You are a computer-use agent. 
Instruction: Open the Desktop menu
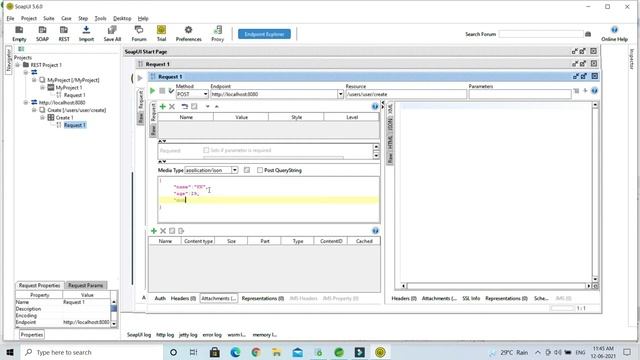pos(122,18)
